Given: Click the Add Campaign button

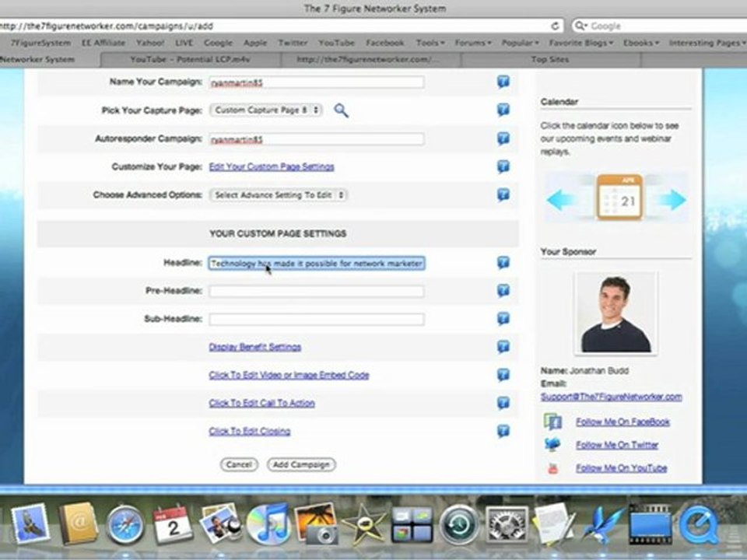Looking at the screenshot, I should point(301,464).
